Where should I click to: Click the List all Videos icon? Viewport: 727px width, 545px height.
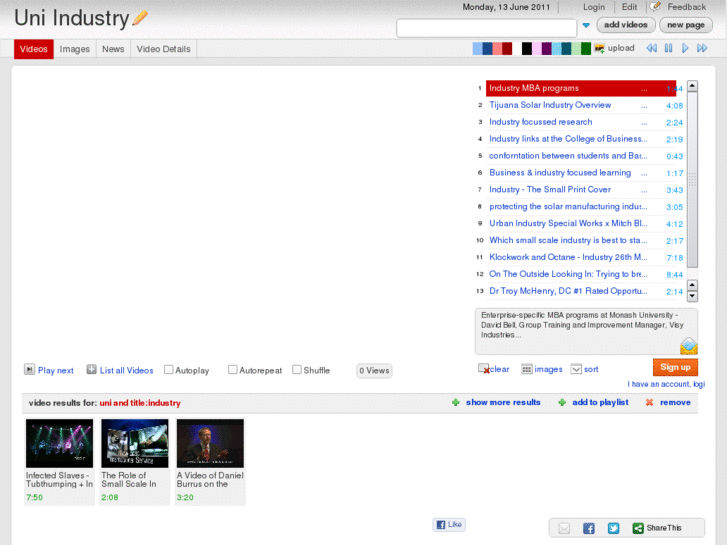click(x=91, y=369)
